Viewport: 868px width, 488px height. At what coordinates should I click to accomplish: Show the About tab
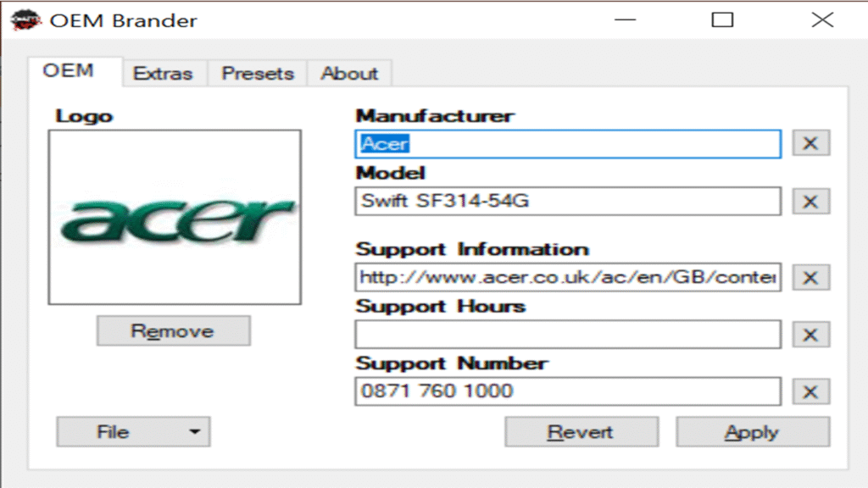348,74
